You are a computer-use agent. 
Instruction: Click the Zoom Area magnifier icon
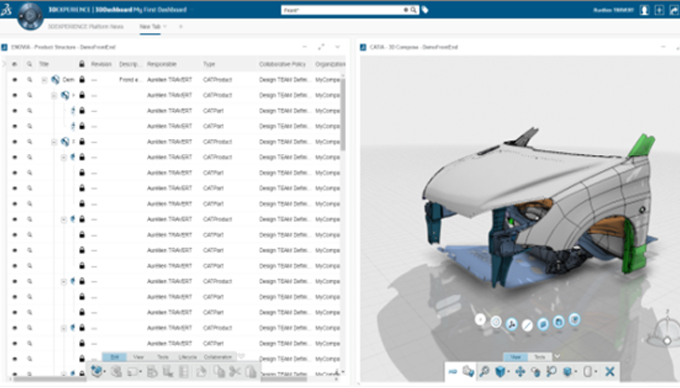(551, 372)
